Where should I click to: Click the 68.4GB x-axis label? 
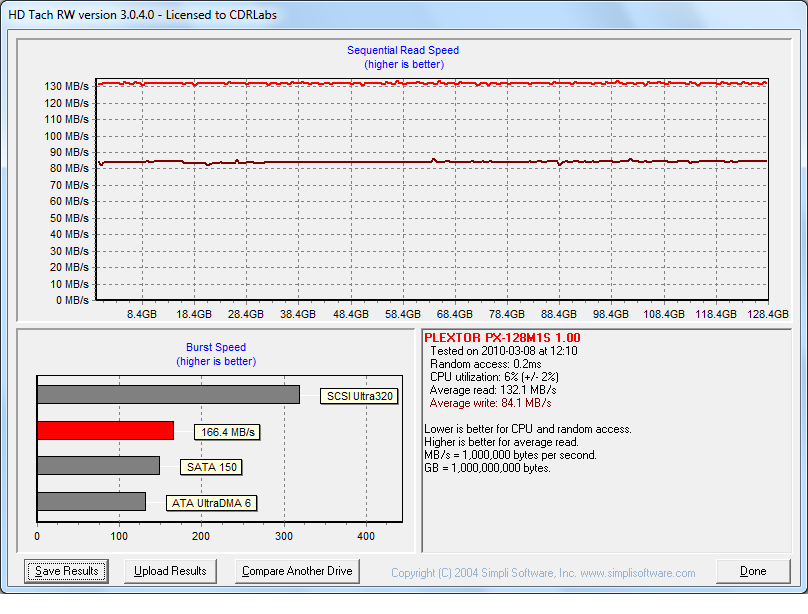[x=453, y=314]
